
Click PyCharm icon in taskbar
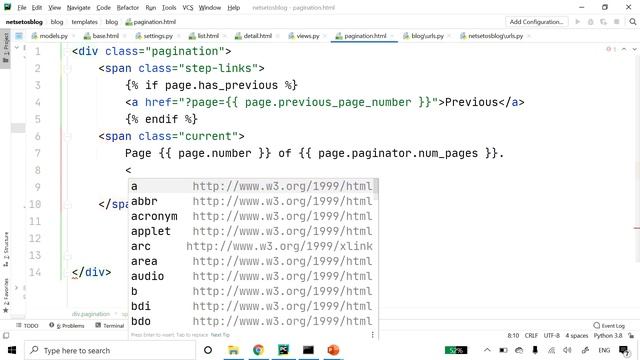pyautogui.click(x=283, y=350)
